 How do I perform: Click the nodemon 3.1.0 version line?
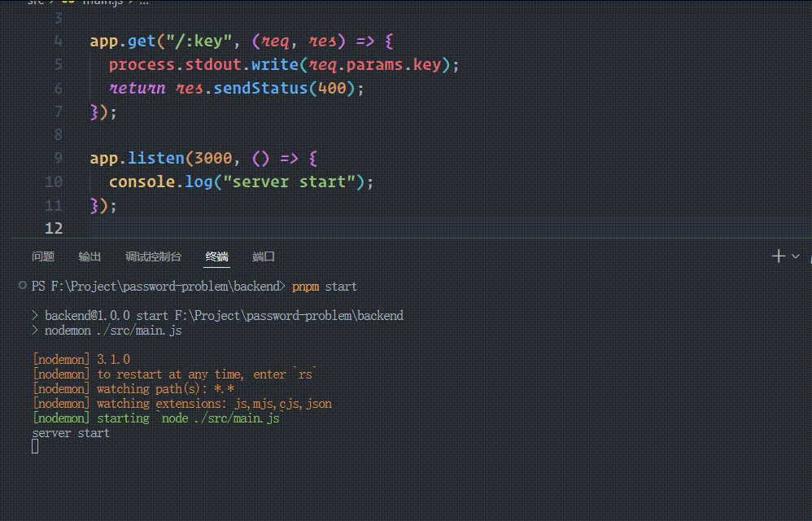[81, 358]
